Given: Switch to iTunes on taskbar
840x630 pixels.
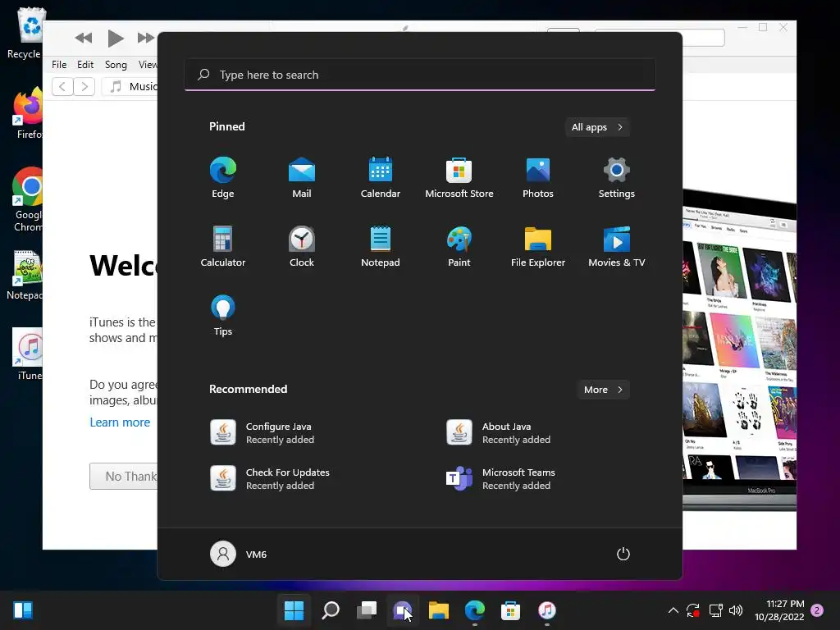Looking at the screenshot, I should 546,610.
